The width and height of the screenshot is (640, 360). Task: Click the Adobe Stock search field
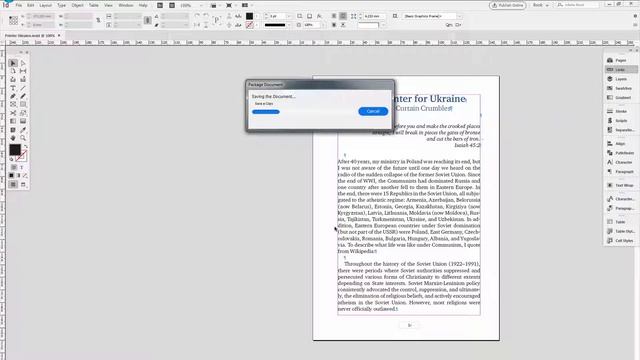(x=578, y=5)
